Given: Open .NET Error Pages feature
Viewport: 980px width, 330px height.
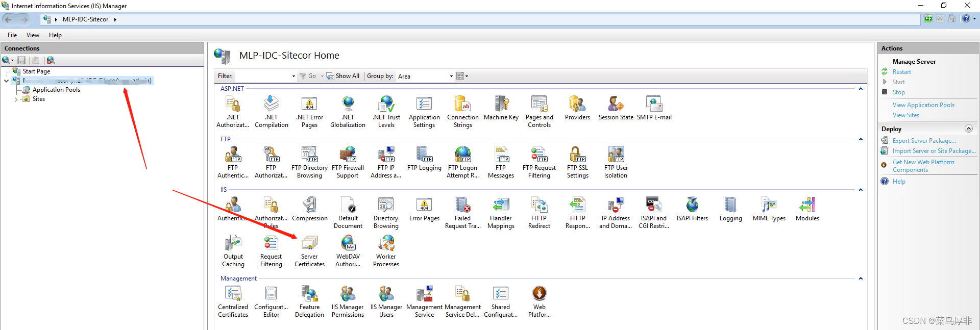Looking at the screenshot, I should 309,112.
